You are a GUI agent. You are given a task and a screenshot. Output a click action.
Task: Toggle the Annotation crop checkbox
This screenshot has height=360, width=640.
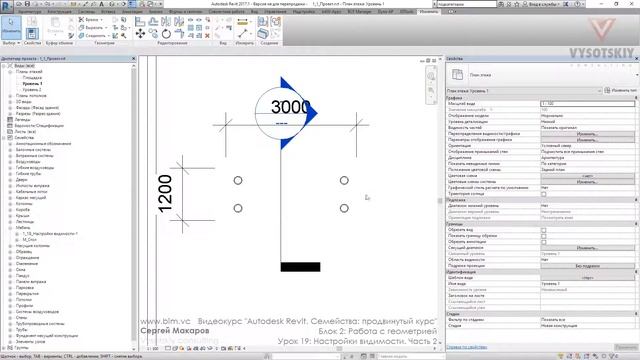pos(544,242)
